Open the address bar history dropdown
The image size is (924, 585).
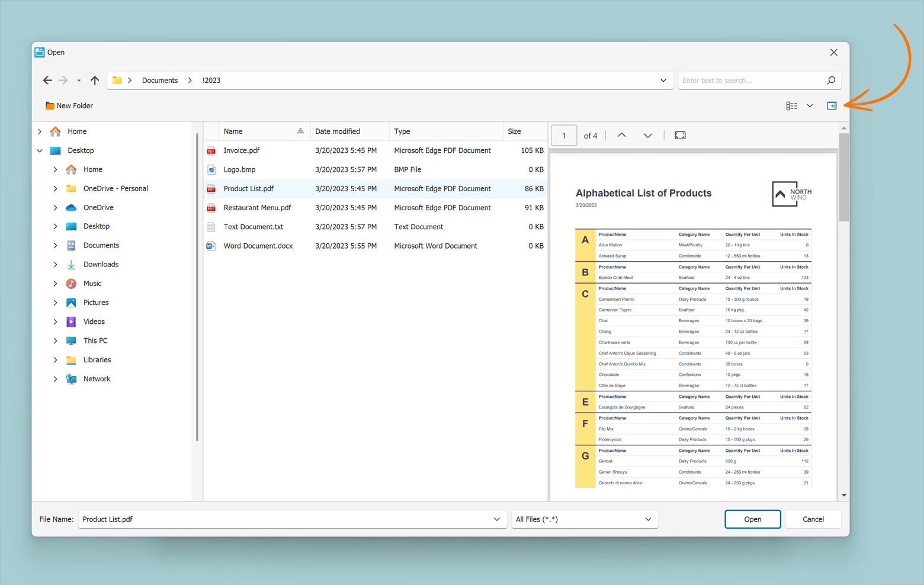(x=663, y=80)
